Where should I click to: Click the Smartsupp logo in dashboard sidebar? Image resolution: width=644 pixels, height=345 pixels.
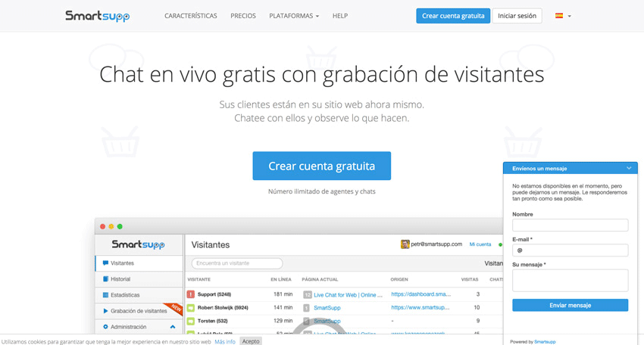[138, 245]
